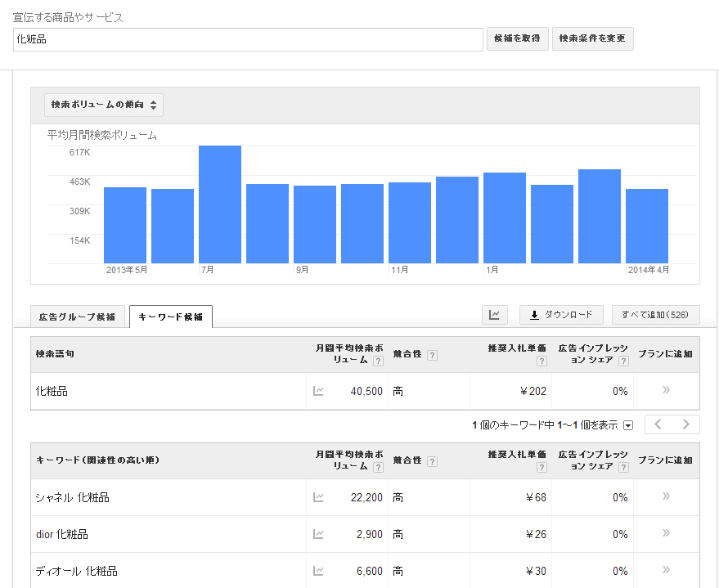
Task: Open help for 推奨入札単価 in search terms table
Action: click(541, 361)
